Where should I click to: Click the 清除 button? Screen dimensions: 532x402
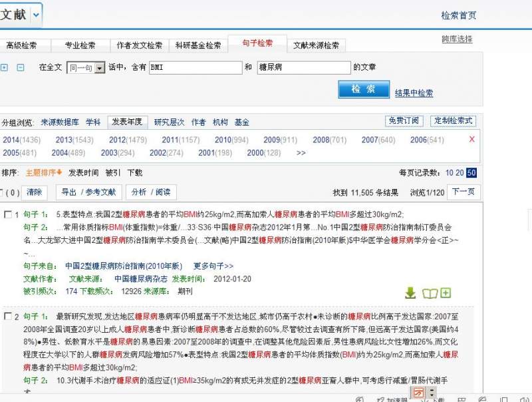coord(35,192)
